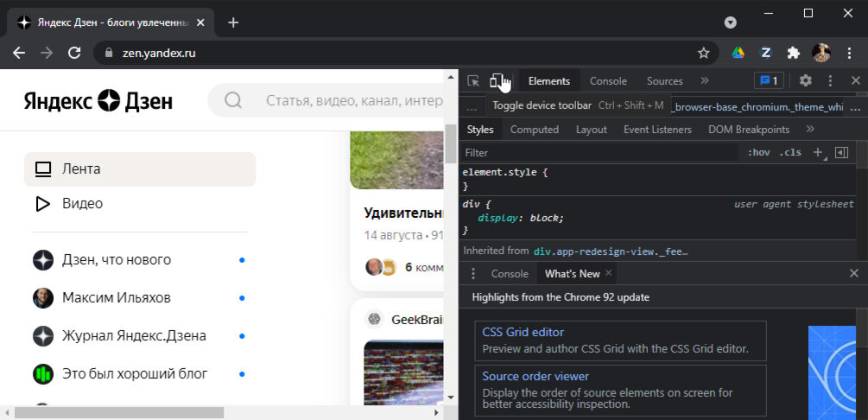Open the drawer three-dot menu
The image size is (868, 420).
(x=472, y=274)
